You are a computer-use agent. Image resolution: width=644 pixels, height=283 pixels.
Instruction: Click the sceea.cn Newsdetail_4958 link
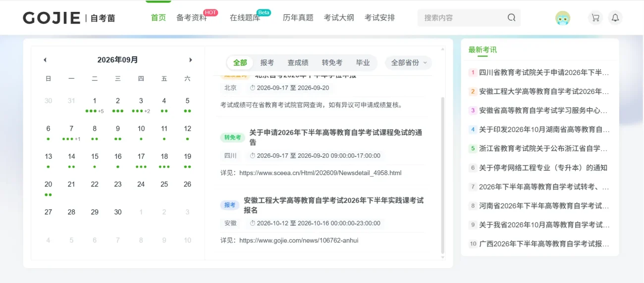(x=320, y=173)
